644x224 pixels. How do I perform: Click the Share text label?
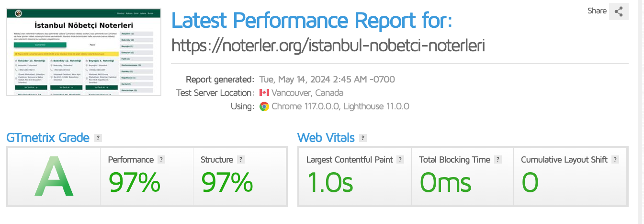point(597,11)
